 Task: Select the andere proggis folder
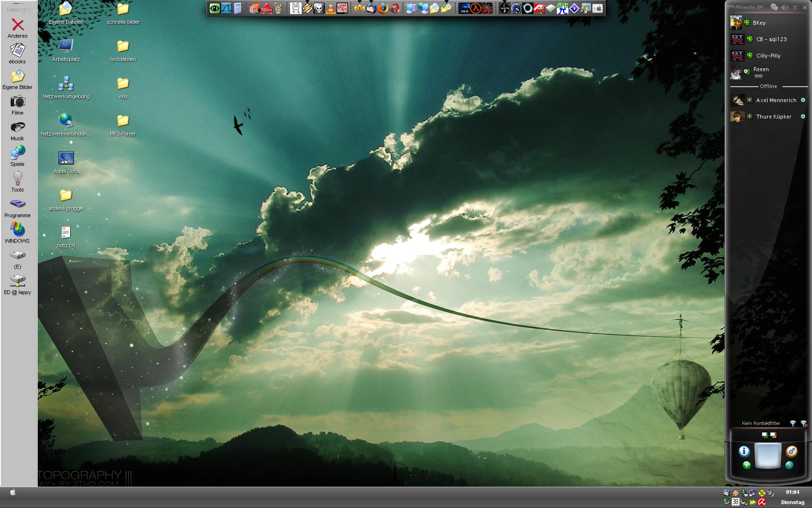[66, 199]
